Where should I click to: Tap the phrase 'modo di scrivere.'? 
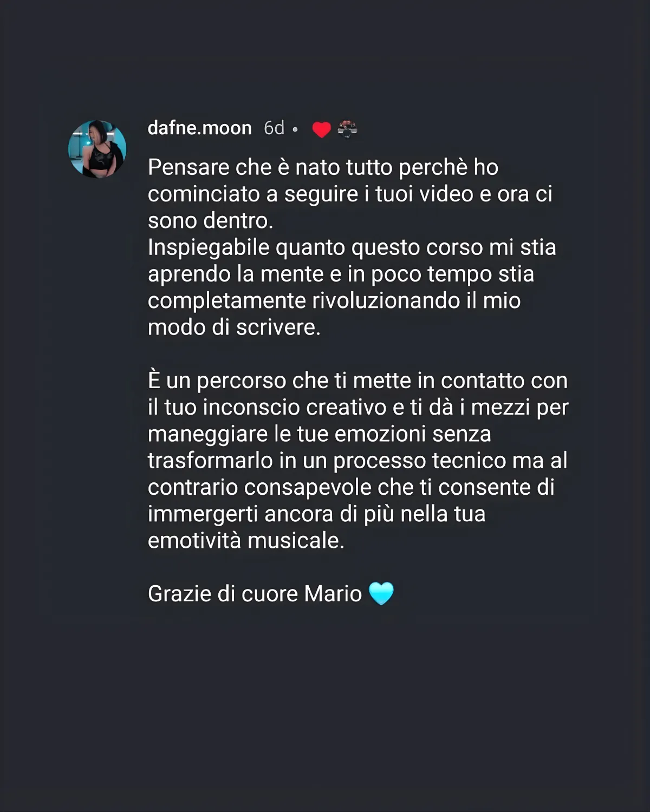point(234,328)
